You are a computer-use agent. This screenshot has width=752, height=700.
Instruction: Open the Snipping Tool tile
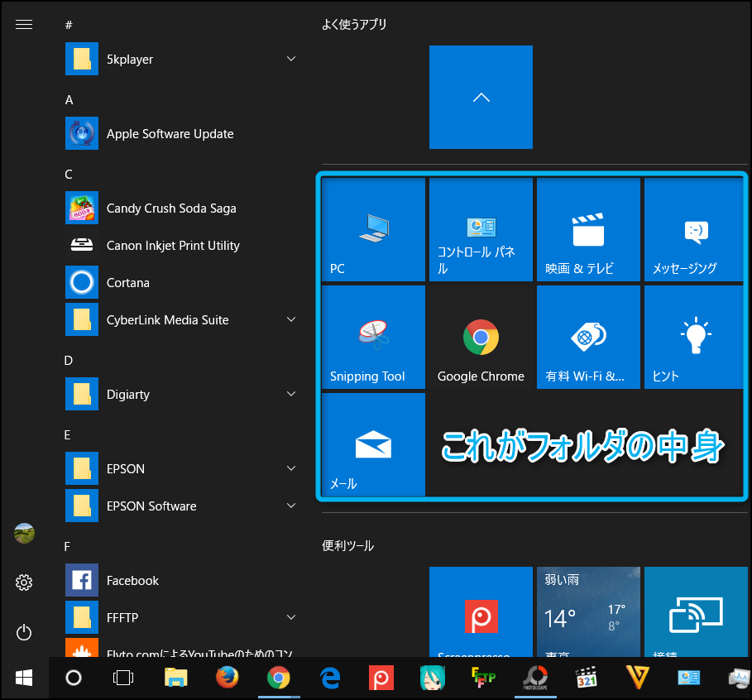click(373, 337)
